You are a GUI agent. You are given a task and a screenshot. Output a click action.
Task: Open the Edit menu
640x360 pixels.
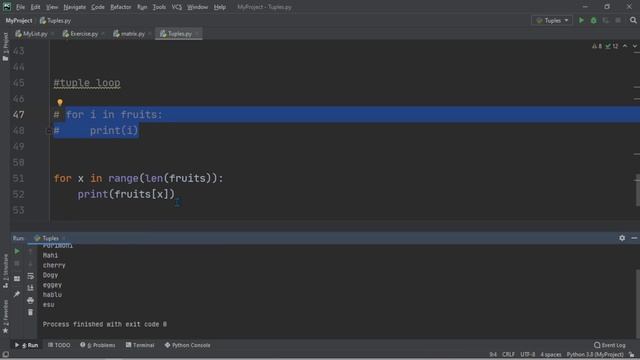[x=36, y=7]
